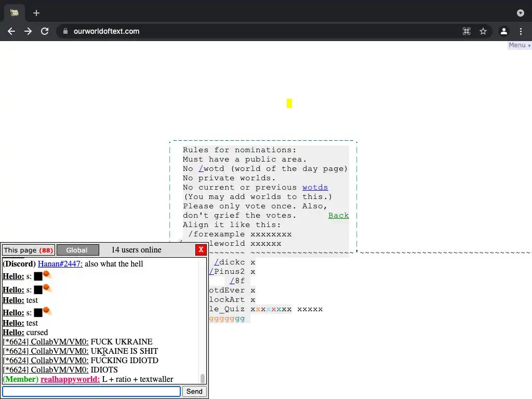532x399 pixels.
Task: Close the chat window with red X
Action: 201,250
